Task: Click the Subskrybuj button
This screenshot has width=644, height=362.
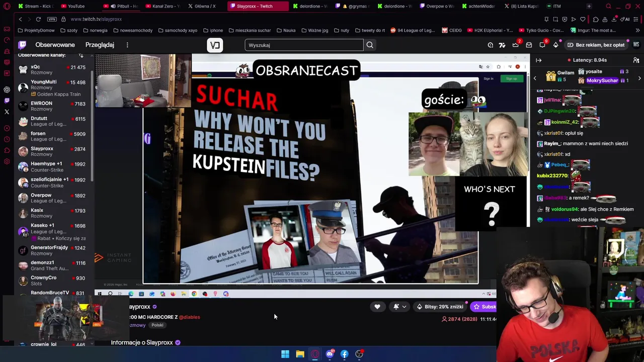Action: tap(484, 307)
